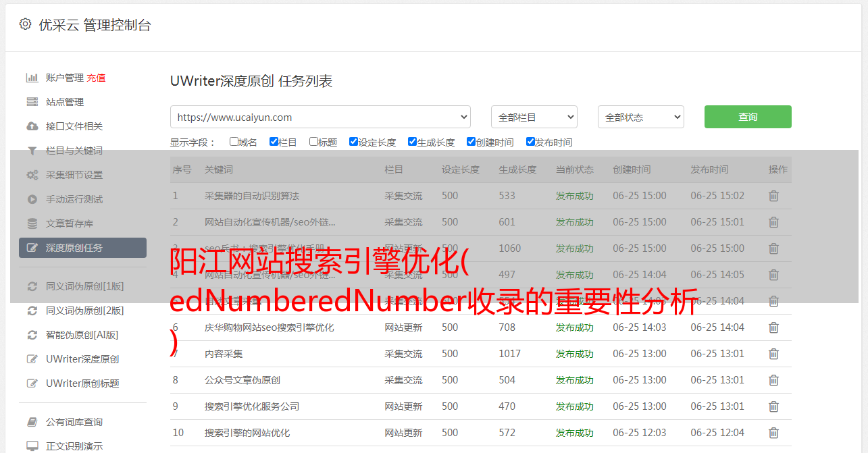This screenshot has width=868, height=453.
Task: Open 公有词库查询 in the sidebar
Action: [x=74, y=422]
